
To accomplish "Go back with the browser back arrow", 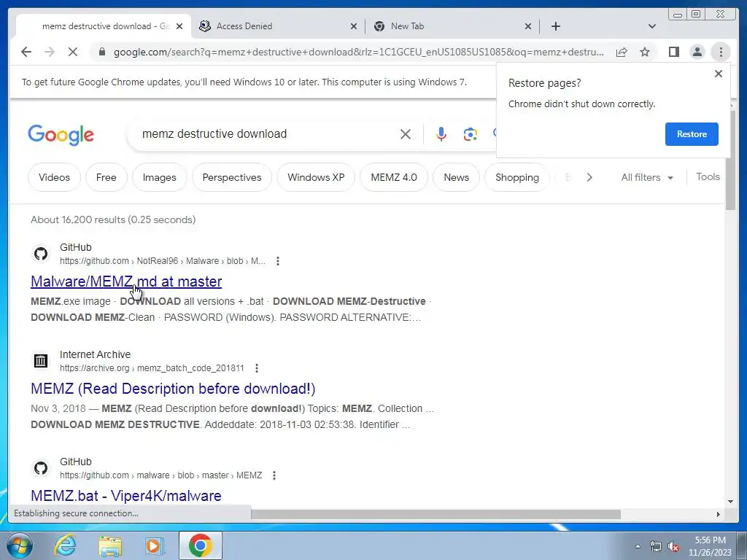I will 26,52.
